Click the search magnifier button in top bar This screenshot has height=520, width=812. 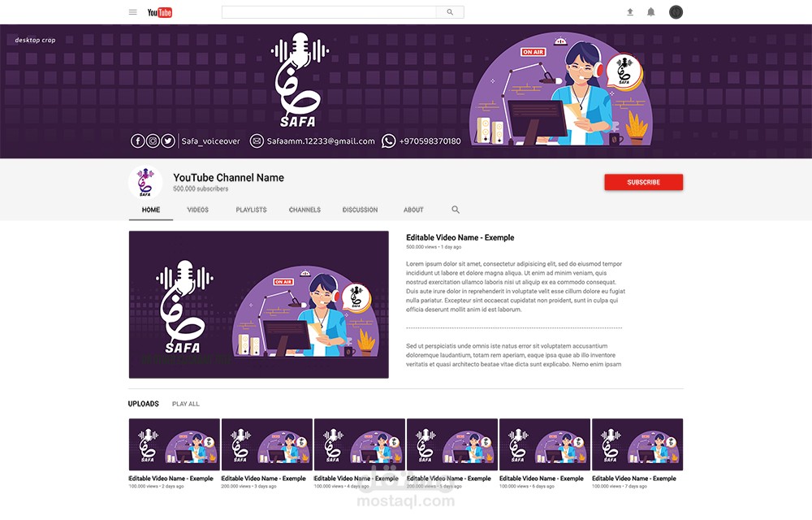point(450,12)
